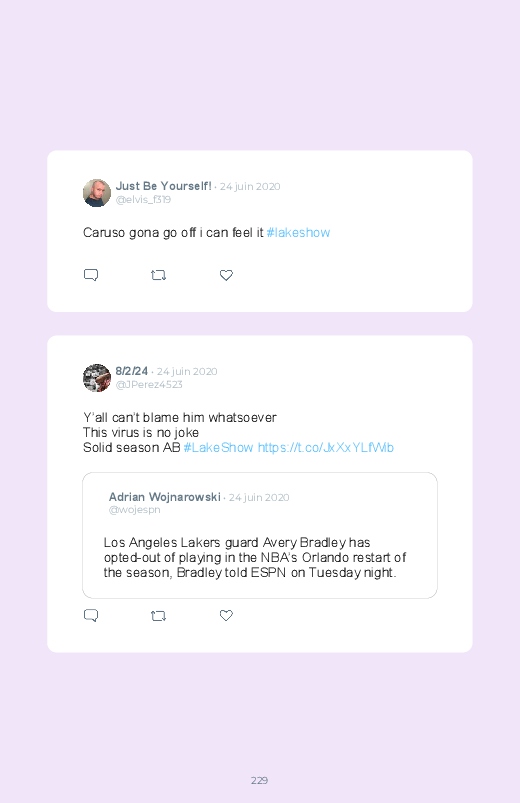Click page number 229

pyautogui.click(x=259, y=780)
